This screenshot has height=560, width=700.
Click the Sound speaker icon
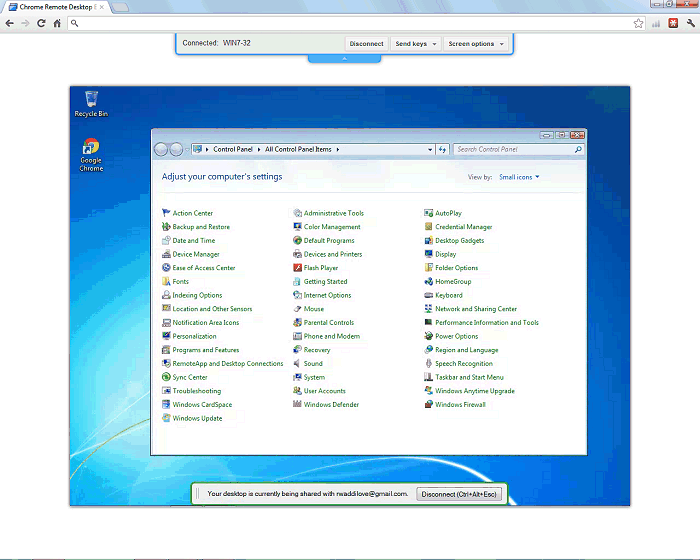coord(297,364)
